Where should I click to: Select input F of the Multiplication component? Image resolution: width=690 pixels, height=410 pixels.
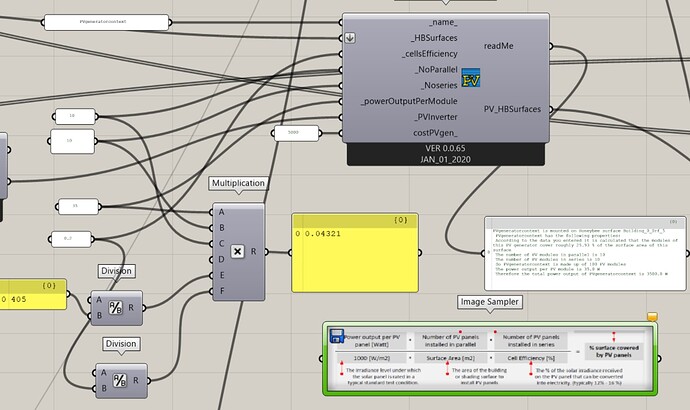pos(221,291)
